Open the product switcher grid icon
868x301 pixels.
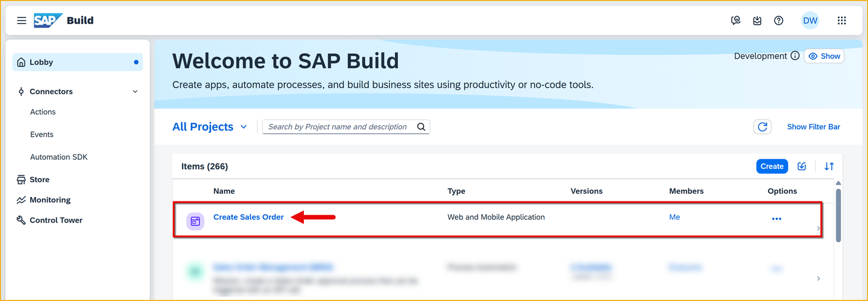point(842,21)
